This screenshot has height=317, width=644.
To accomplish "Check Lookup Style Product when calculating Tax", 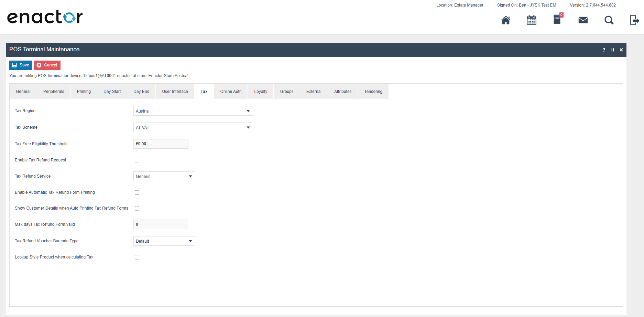I will point(137,257).
